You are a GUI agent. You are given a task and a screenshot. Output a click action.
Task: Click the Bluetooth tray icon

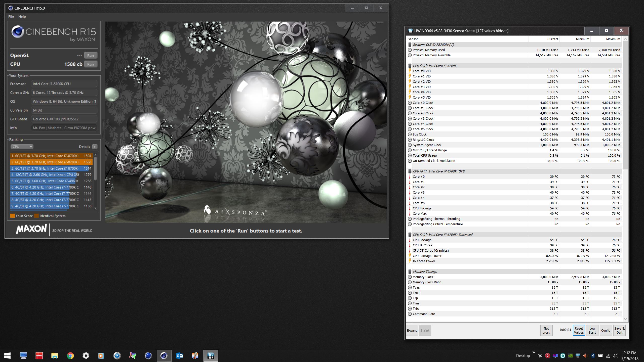(593, 355)
